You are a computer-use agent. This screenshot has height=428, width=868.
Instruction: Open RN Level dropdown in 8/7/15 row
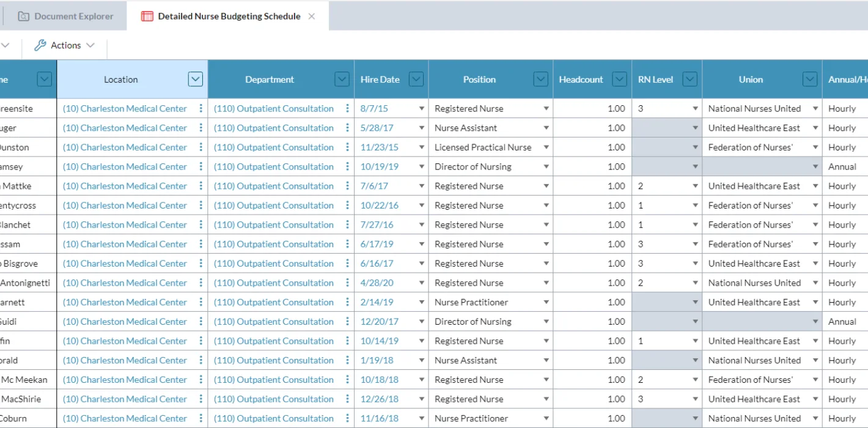coord(695,109)
